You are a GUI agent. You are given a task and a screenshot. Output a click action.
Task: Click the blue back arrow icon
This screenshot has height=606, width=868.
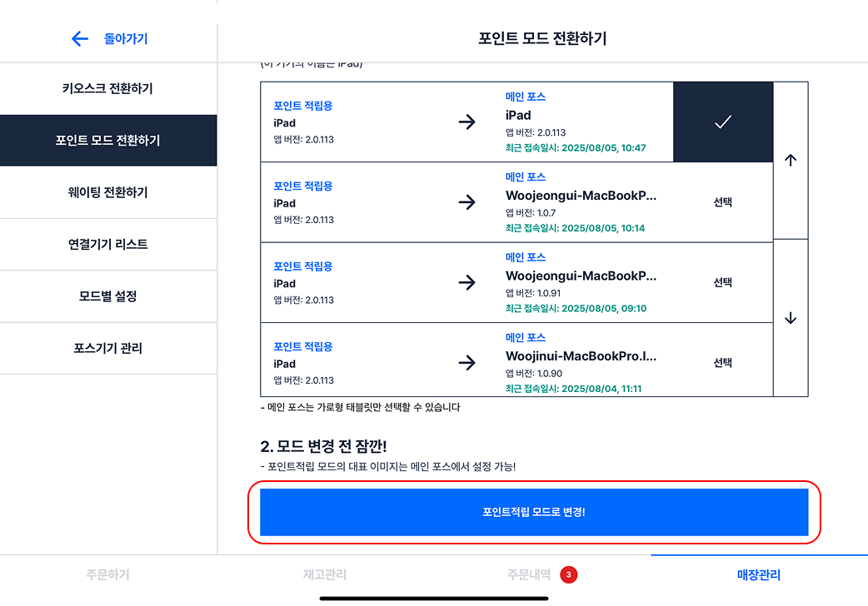pos(80,38)
